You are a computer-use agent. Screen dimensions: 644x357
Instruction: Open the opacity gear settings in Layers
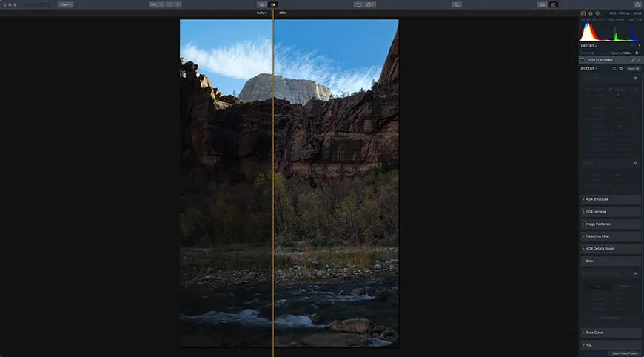tap(637, 53)
